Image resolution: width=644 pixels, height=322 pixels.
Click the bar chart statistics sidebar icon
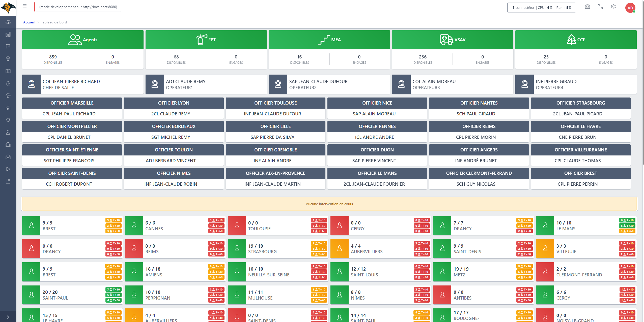tap(8, 34)
